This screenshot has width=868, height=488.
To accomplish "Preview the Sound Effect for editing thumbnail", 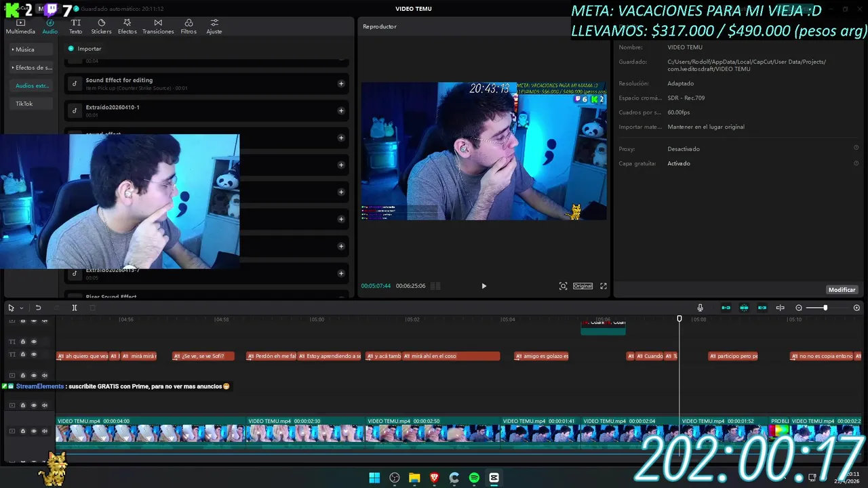I will [x=75, y=84].
